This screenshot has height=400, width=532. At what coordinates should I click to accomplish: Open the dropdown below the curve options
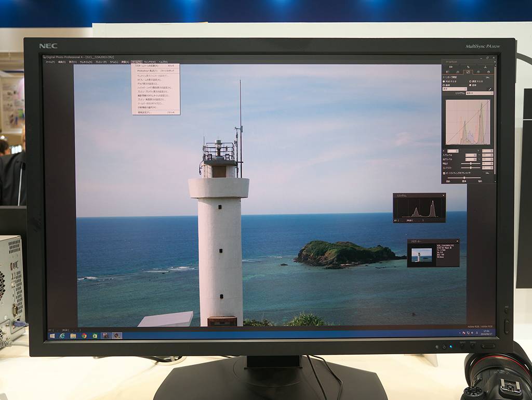(455, 89)
